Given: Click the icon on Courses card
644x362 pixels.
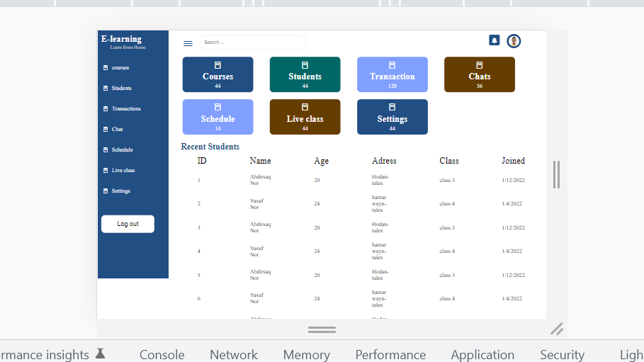Looking at the screenshot, I should pyautogui.click(x=218, y=65).
